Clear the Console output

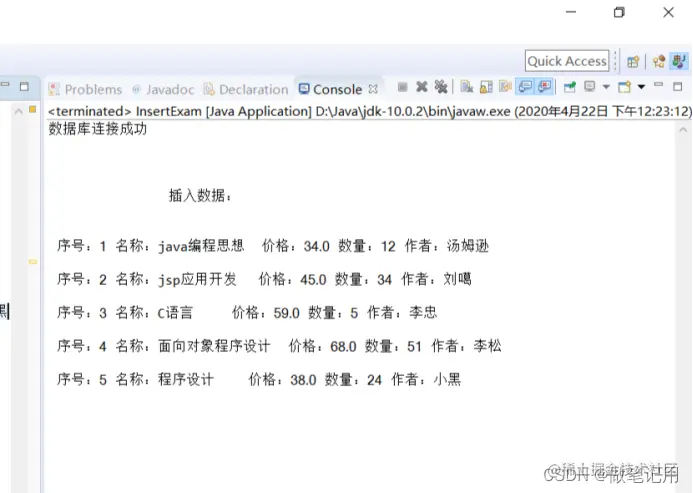click(466, 87)
